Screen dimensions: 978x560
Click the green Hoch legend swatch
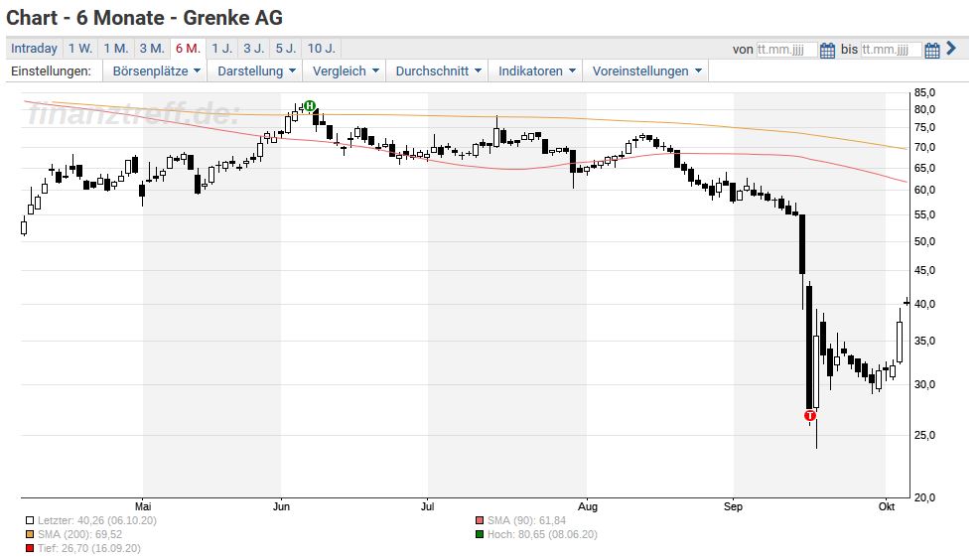480,534
